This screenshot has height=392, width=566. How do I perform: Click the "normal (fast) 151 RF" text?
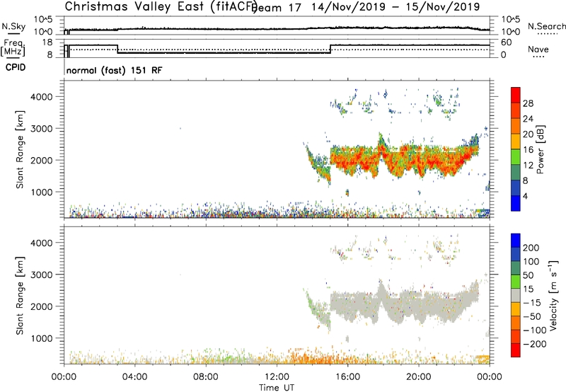click(x=115, y=70)
